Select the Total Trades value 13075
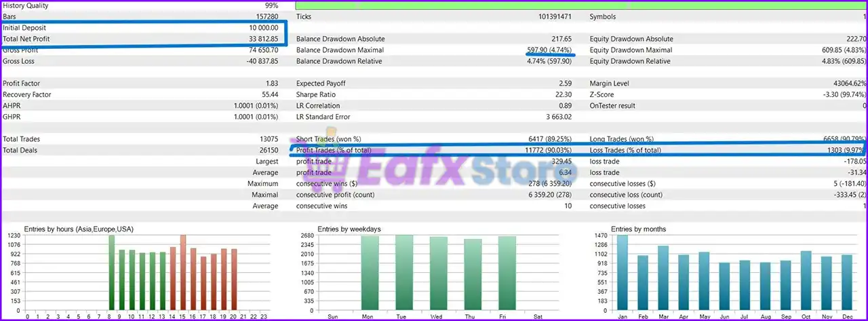Screen dimensions: 868x321 (x=268, y=139)
